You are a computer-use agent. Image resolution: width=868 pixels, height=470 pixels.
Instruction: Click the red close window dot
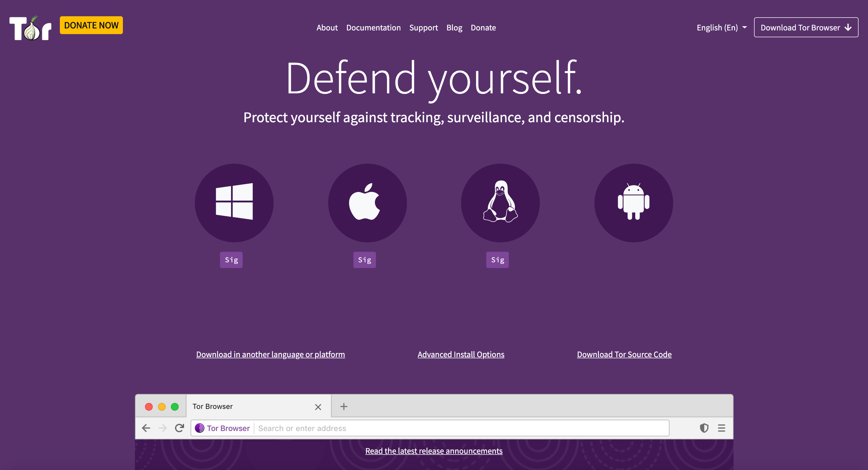click(149, 407)
